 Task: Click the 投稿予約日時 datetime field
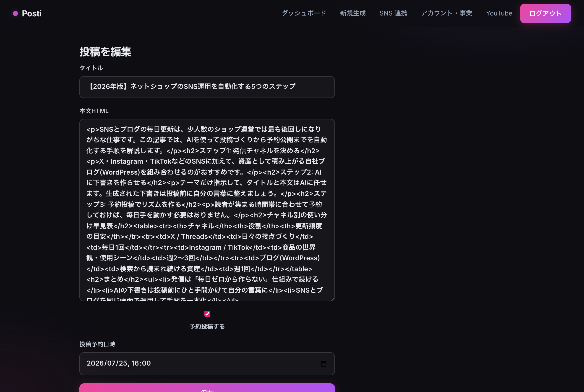207,364
